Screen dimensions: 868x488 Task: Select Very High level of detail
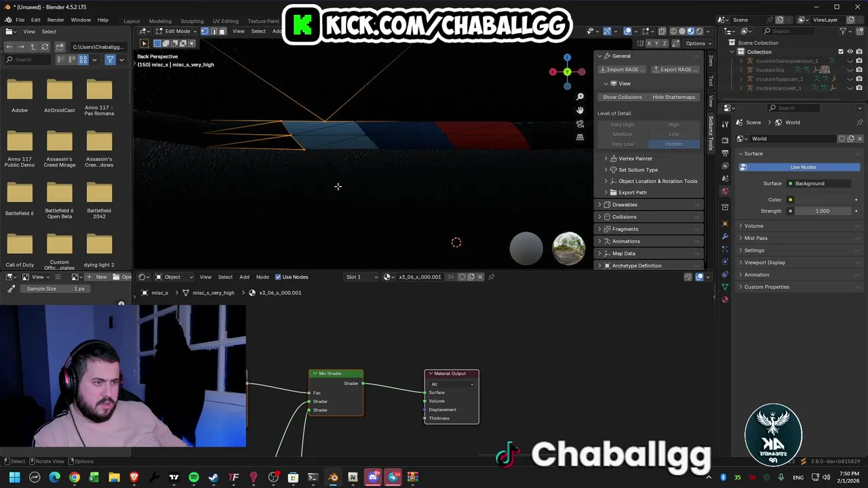622,125
